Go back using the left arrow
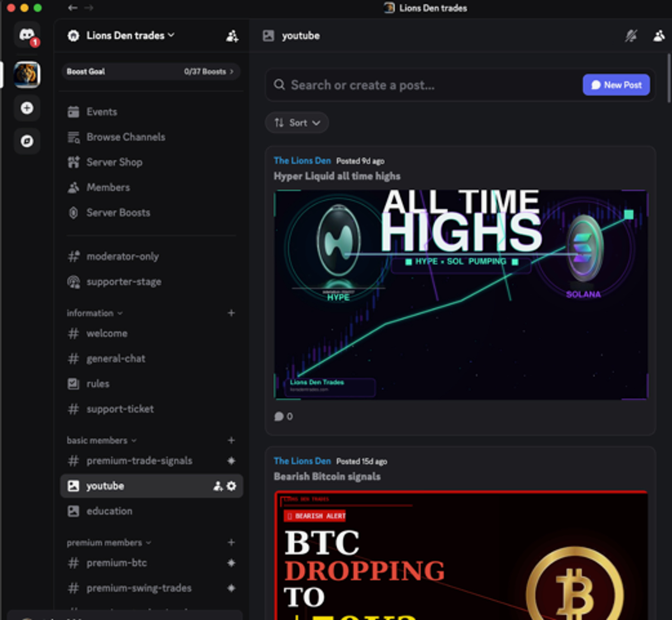Image resolution: width=672 pixels, height=620 pixels. click(72, 8)
